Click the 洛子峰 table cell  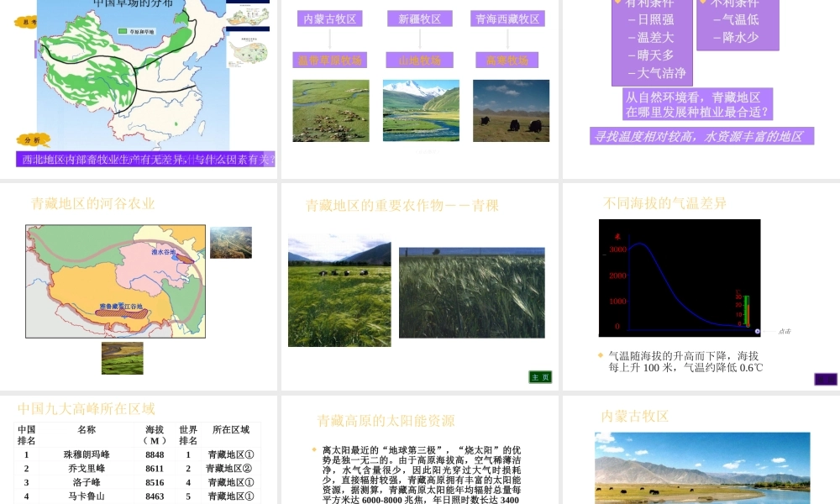87,482
